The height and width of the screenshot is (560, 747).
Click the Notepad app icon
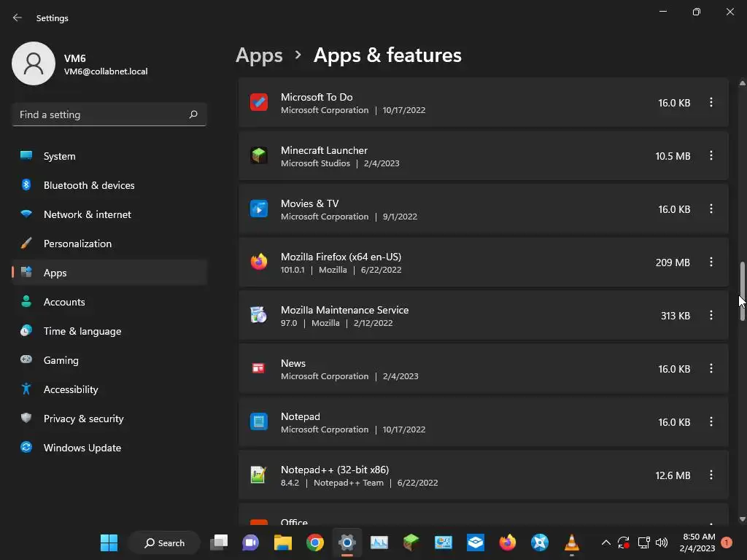(259, 422)
